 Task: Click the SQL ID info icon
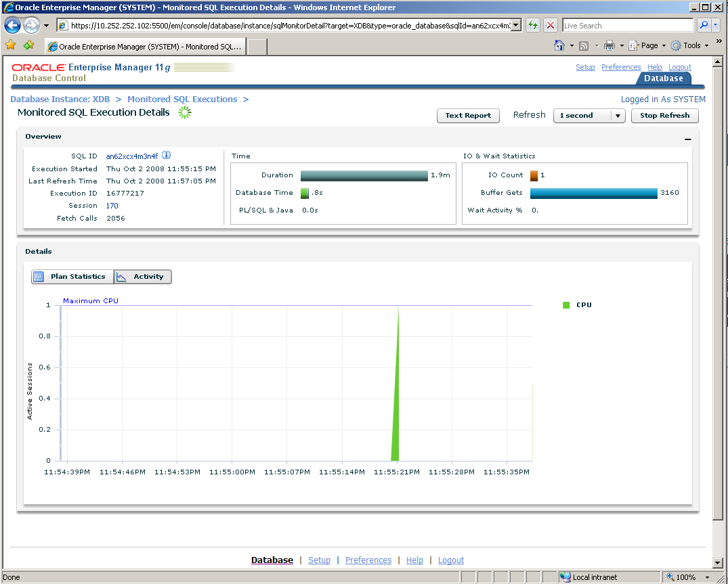click(166, 155)
